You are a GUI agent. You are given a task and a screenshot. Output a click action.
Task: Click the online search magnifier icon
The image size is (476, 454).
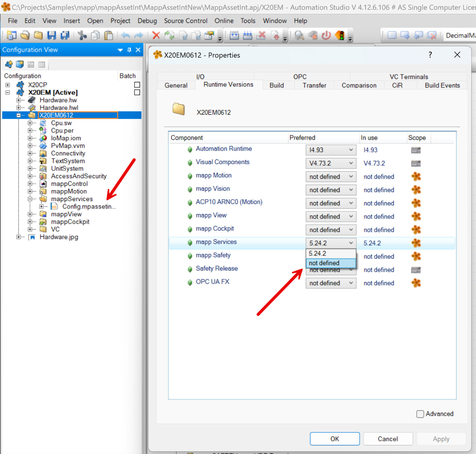coord(299,35)
